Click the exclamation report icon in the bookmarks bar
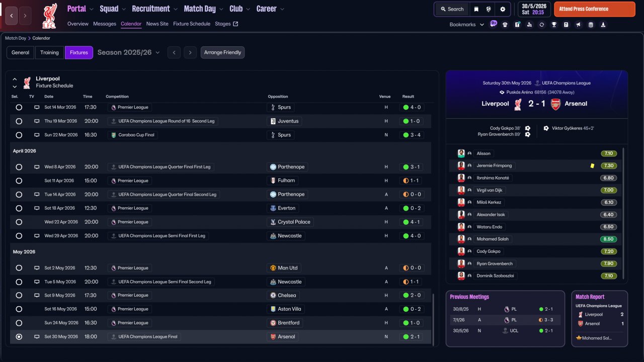The image size is (644, 362). pyautogui.click(x=517, y=25)
